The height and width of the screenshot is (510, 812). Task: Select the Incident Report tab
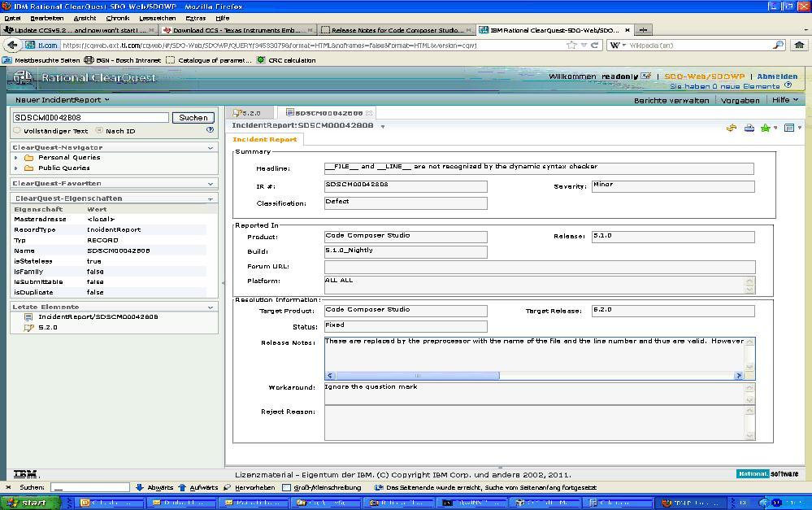[265, 139]
